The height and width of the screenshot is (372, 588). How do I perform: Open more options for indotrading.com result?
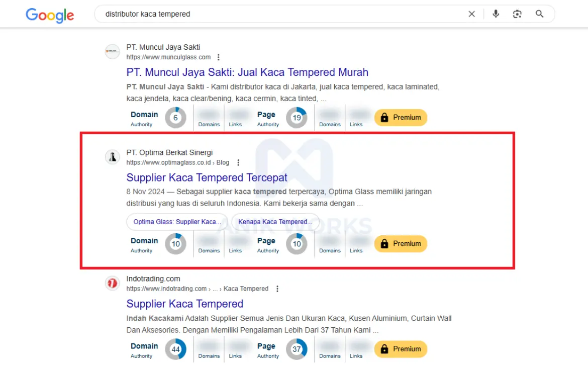[x=277, y=289]
